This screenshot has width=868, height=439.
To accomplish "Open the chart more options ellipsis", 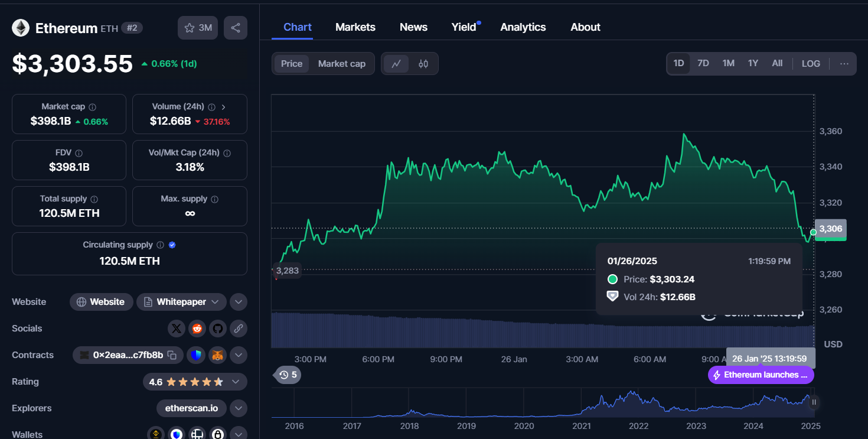I will point(844,64).
